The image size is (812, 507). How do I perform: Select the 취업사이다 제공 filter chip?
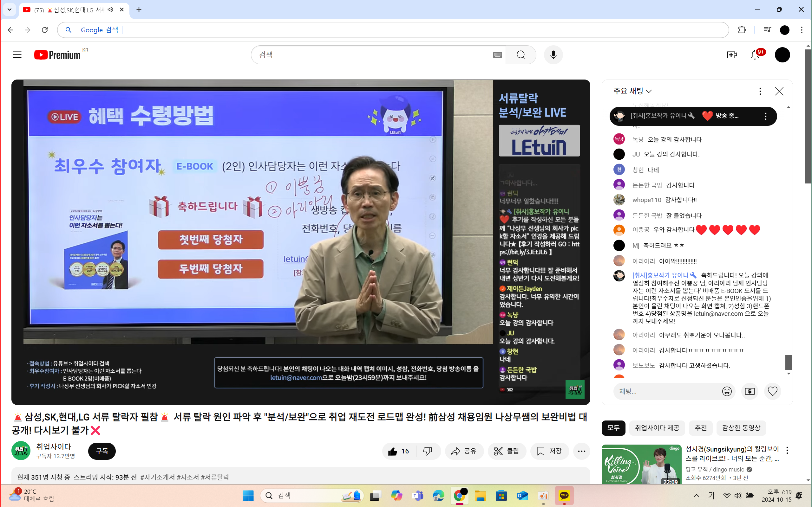pyautogui.click(x=657, y=428)
